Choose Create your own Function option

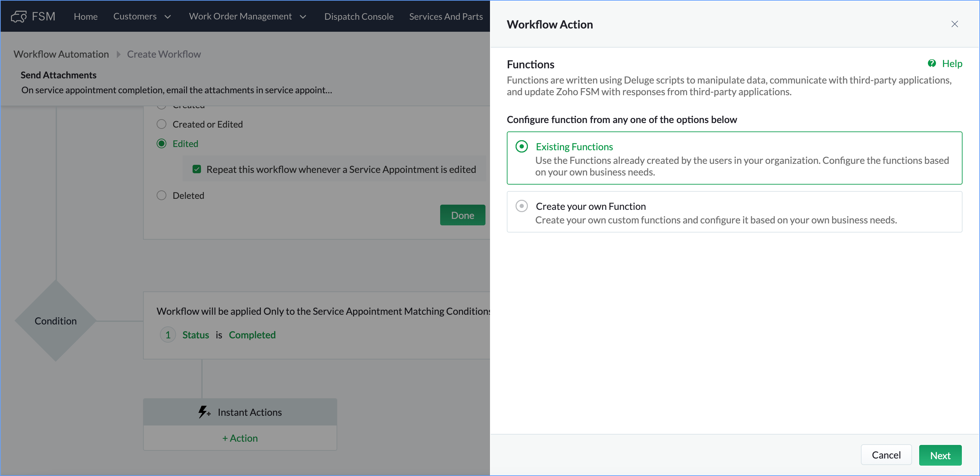point(522,206)
